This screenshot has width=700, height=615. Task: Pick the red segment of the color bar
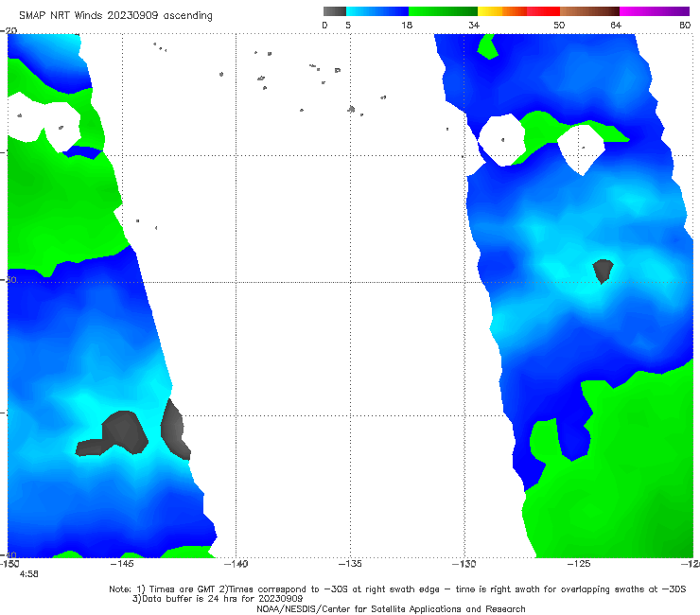click(543, 11)
